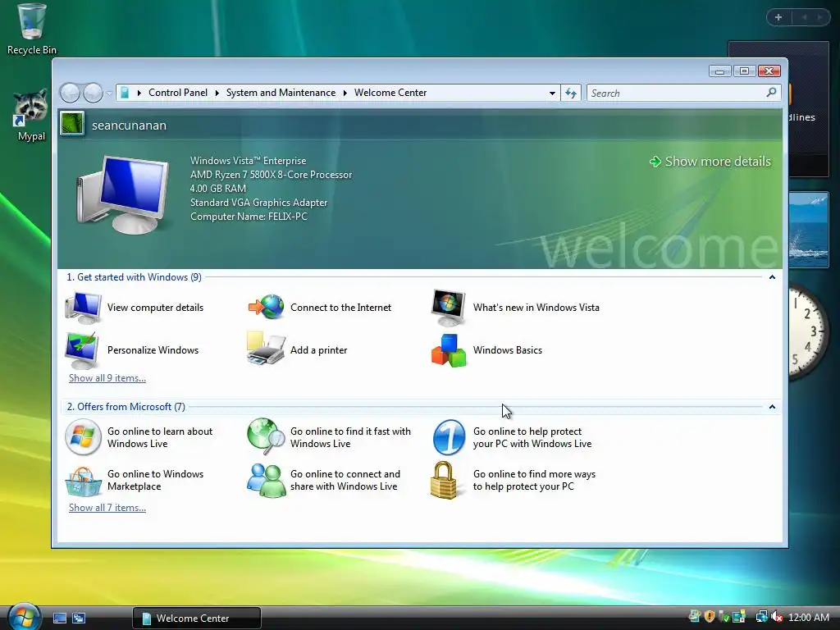Click Show all 7 items link
This screenshot has height=630, width=840.
pyautogui.click(x=107, y=507)
